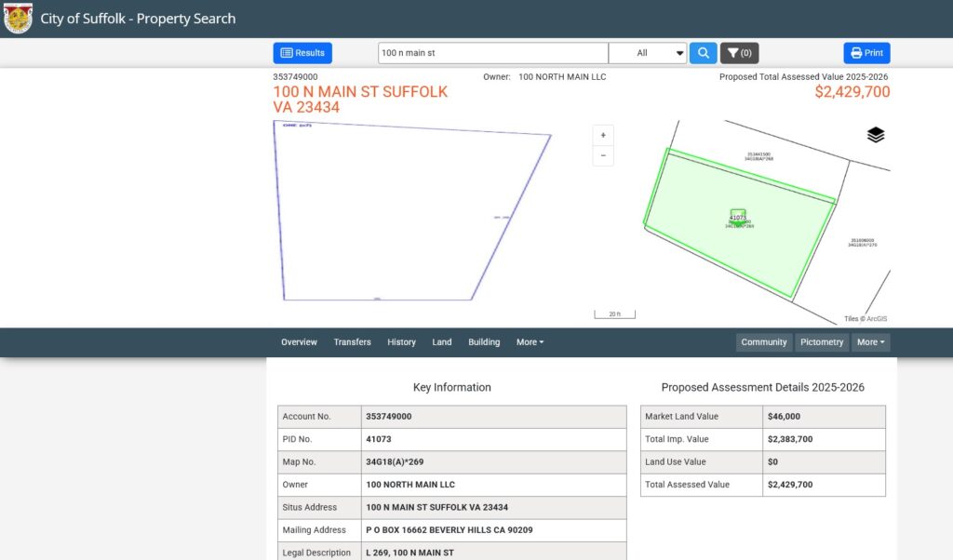Viewport: 953px width, 560px height.
Task: Go to the Overview tab
Action: [x=299, y=342]
